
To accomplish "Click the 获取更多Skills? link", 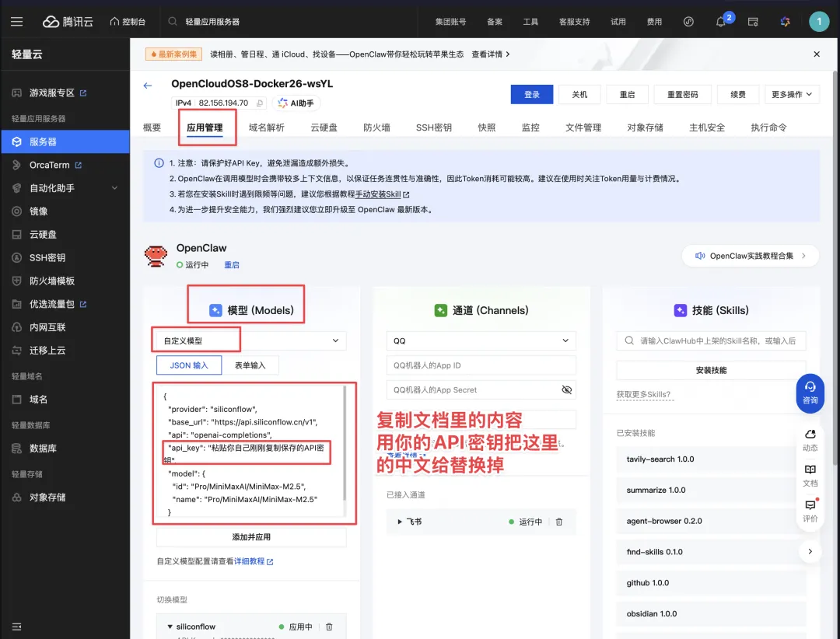I will coord(643,395).
